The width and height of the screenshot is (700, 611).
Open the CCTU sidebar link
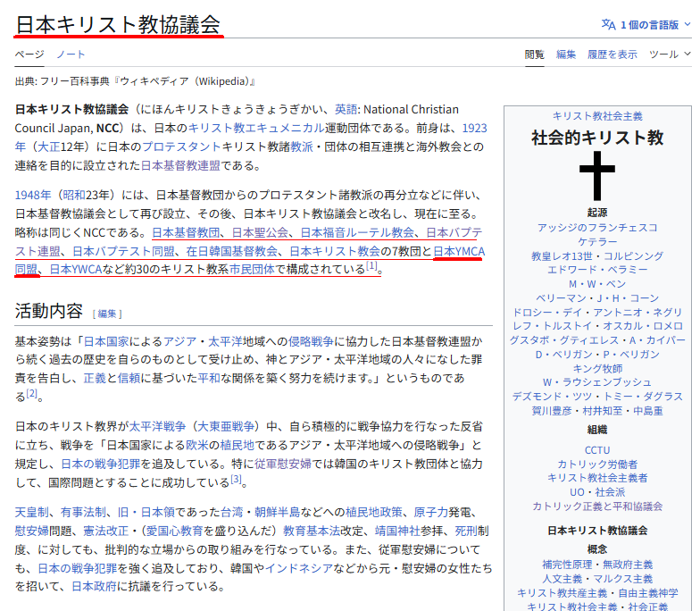pyautogui.click(x=597, y=450)
